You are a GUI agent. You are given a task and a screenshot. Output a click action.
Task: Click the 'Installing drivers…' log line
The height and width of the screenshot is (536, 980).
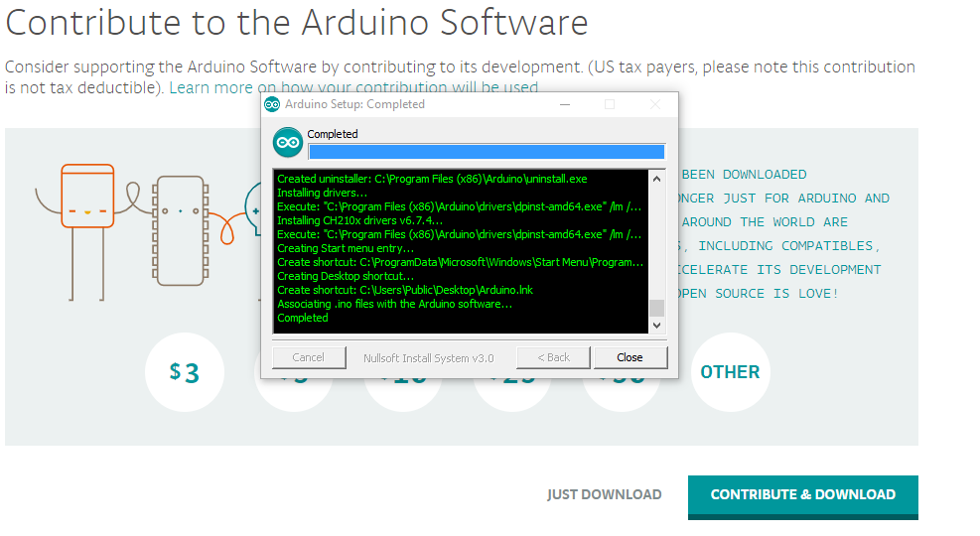point(322,193)
